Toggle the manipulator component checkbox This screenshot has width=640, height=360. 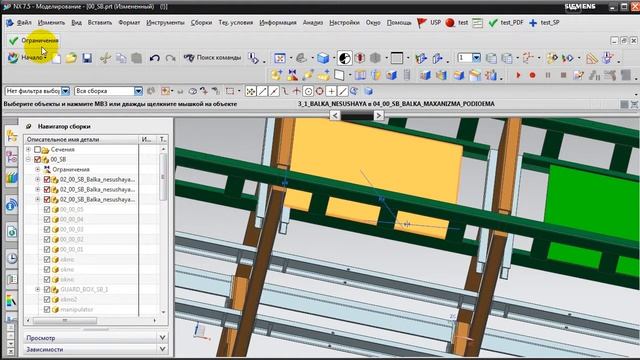47,309
